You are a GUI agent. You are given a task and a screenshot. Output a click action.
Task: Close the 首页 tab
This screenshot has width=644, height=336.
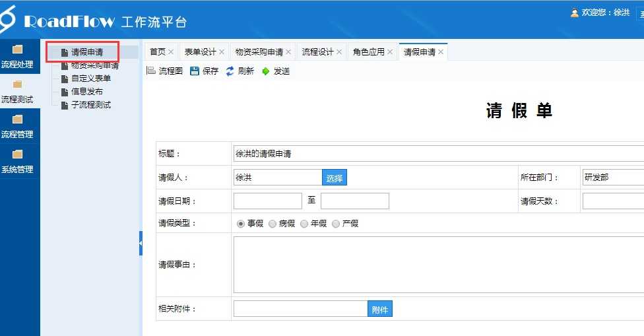171,51
